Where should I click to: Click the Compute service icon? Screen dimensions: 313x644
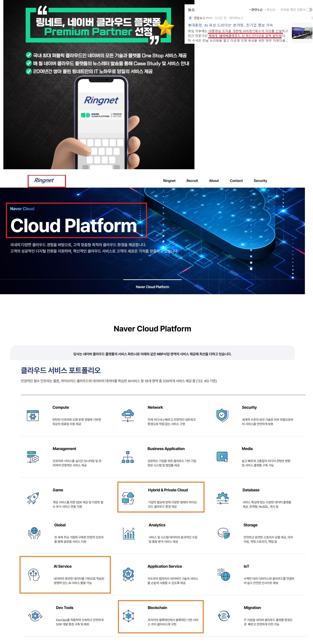pyautogui.click(x=33, y=415)
